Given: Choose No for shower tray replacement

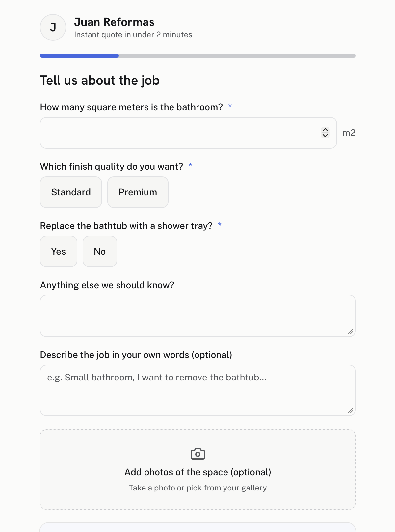Looking at the screenshot, I should 100,251.
